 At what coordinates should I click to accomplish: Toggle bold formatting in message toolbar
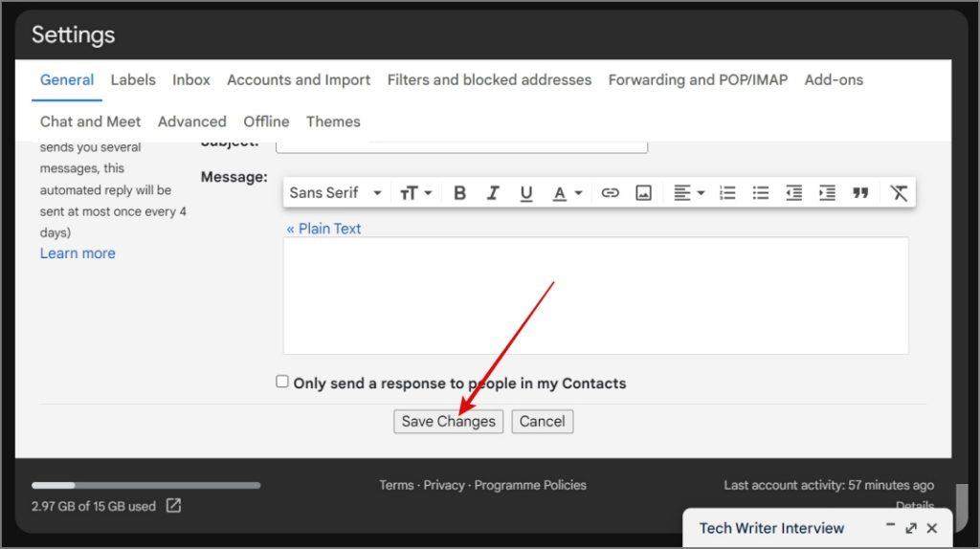tap(459, 193)
